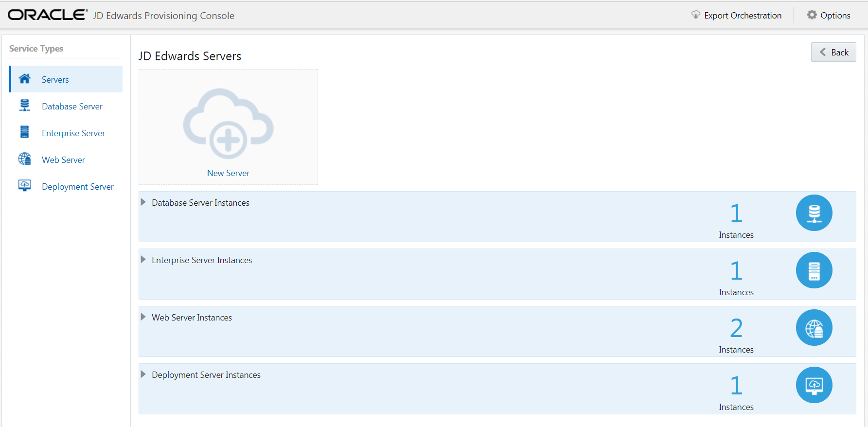Screen dimensions: 868x427
Task: Click the Servers home icon in sidebar
Action: point(25,79)
